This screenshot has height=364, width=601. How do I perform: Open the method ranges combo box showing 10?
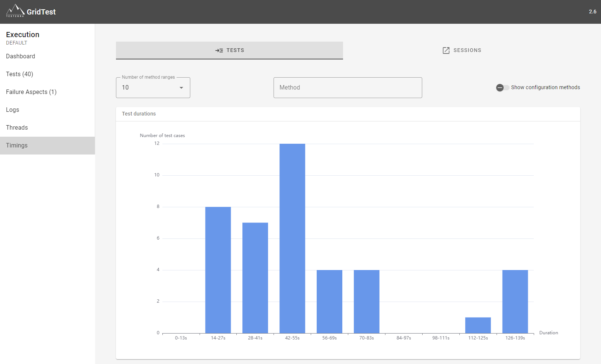(153, 88)
